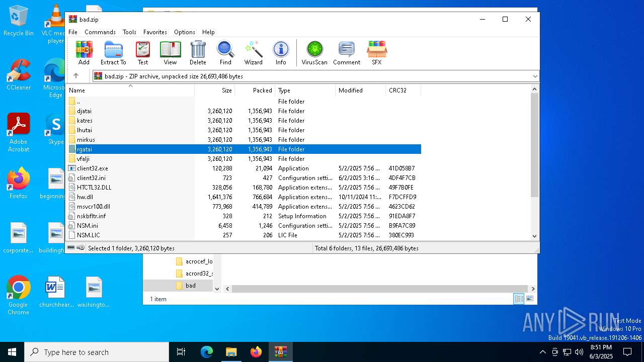Open Microsoft Edge from the taskbar
The height and width of the screenshot is (362, 644).
click(207, 352)
